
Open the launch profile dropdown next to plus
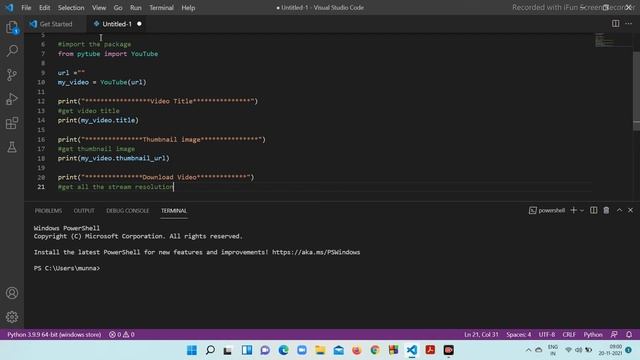click(x=582, y=210)
